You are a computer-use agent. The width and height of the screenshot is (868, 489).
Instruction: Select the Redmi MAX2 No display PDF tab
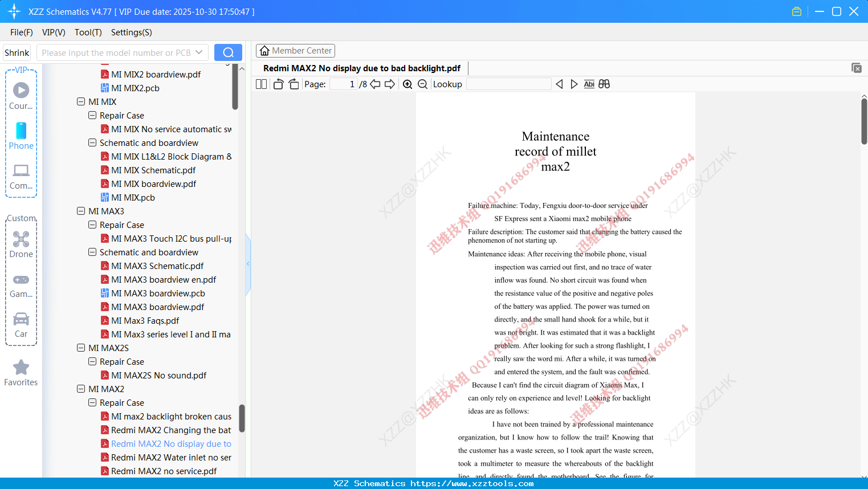[x=362, y=68]
